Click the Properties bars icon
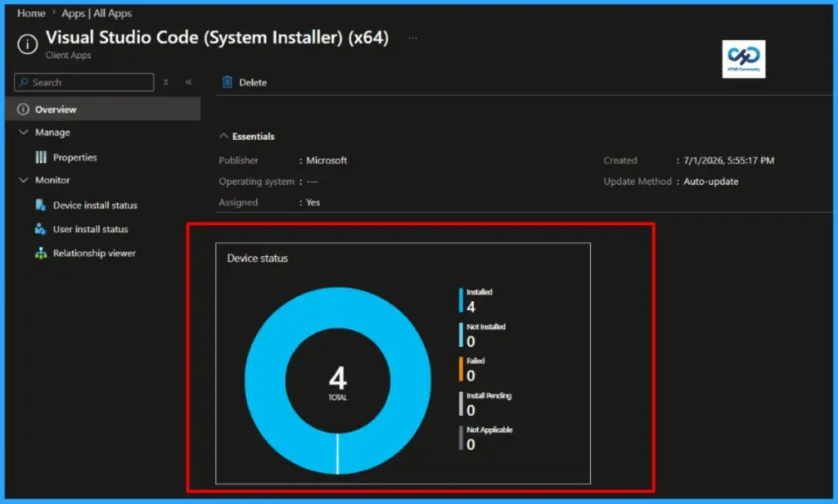The width and height of the screenshot is (838, 504). point(41,157)
